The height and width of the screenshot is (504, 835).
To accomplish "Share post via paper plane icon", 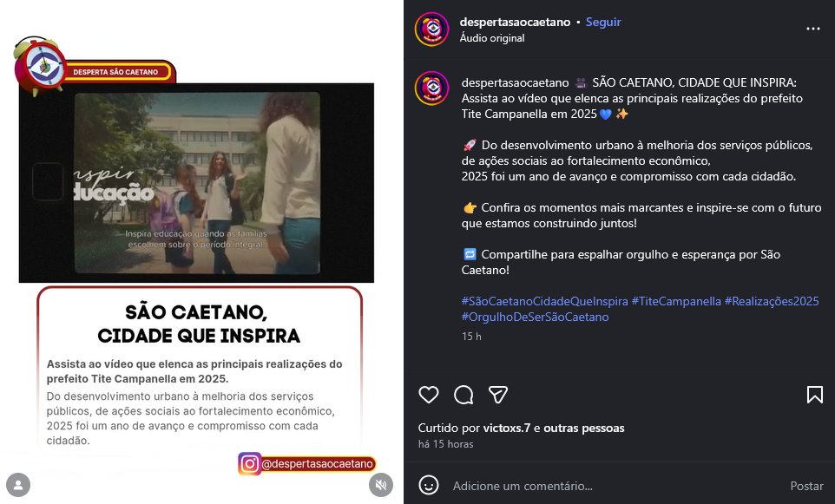I will (498, 395).
